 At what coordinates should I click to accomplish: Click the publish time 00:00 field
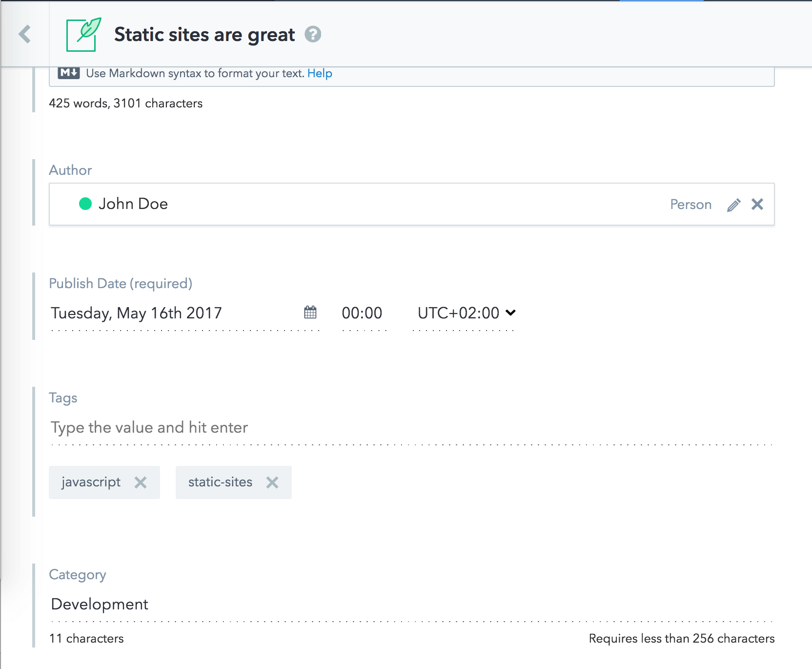[362, 313]
